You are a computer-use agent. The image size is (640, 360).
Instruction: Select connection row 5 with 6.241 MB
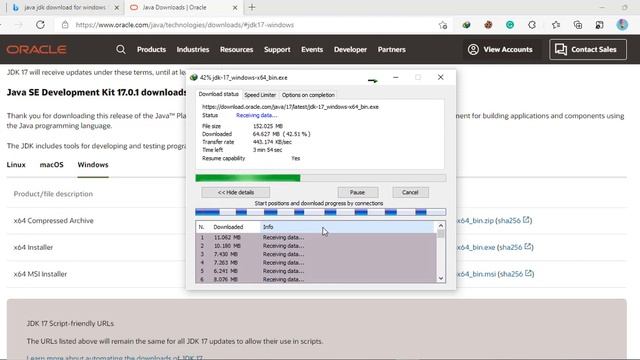tap(316, 271)
